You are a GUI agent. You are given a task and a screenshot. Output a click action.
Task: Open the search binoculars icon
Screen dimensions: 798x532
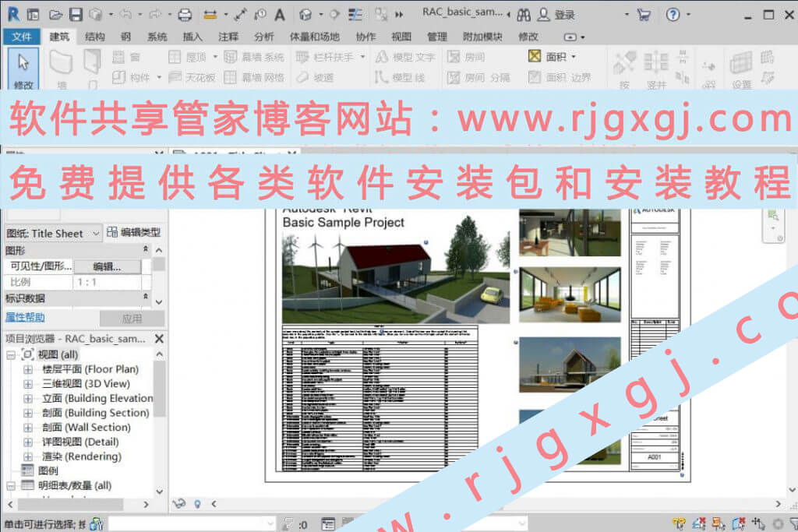(524, 15)
